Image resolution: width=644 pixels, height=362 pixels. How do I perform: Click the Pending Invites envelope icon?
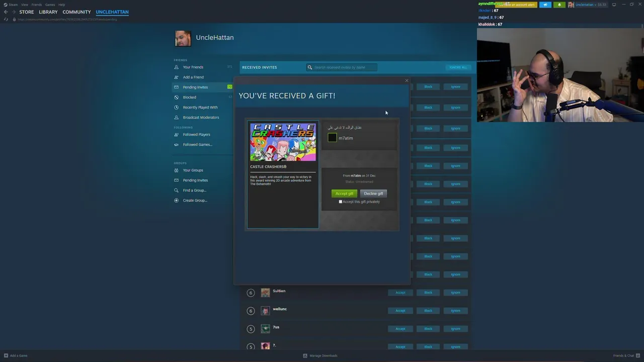point(176,87)
